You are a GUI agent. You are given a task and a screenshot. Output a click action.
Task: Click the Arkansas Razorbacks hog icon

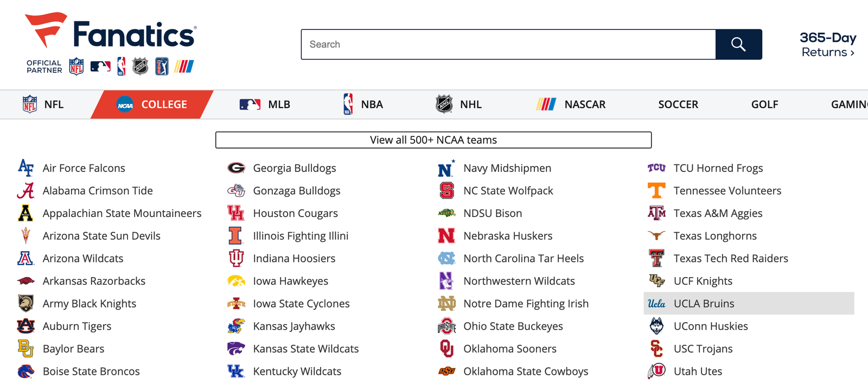(x=25, y=281)
